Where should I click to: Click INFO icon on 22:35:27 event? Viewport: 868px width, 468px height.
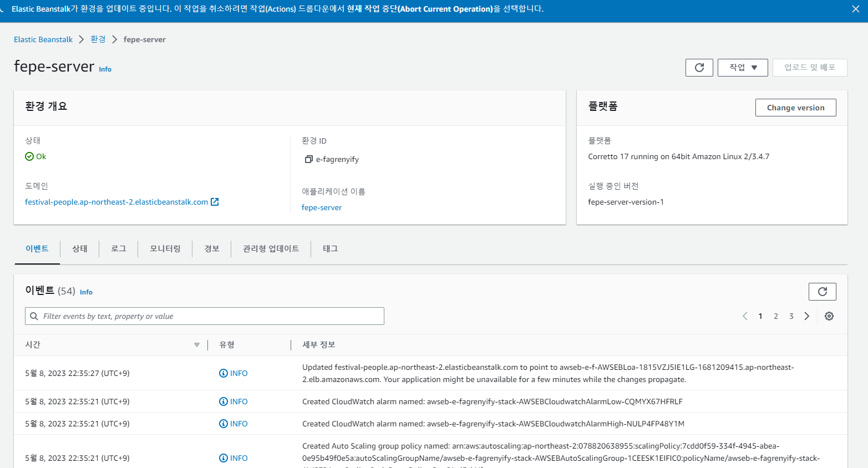click(x=224, y=373)
